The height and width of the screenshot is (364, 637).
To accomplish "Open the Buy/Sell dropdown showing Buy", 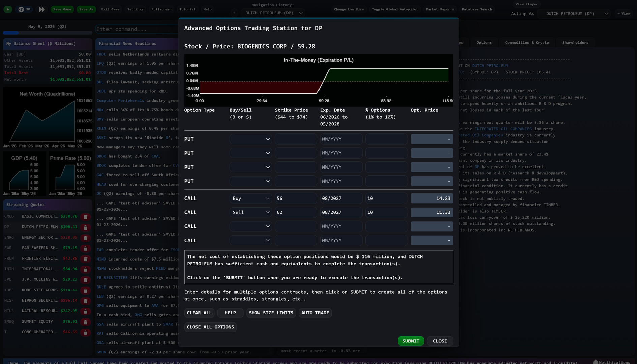I will (250, 198).
